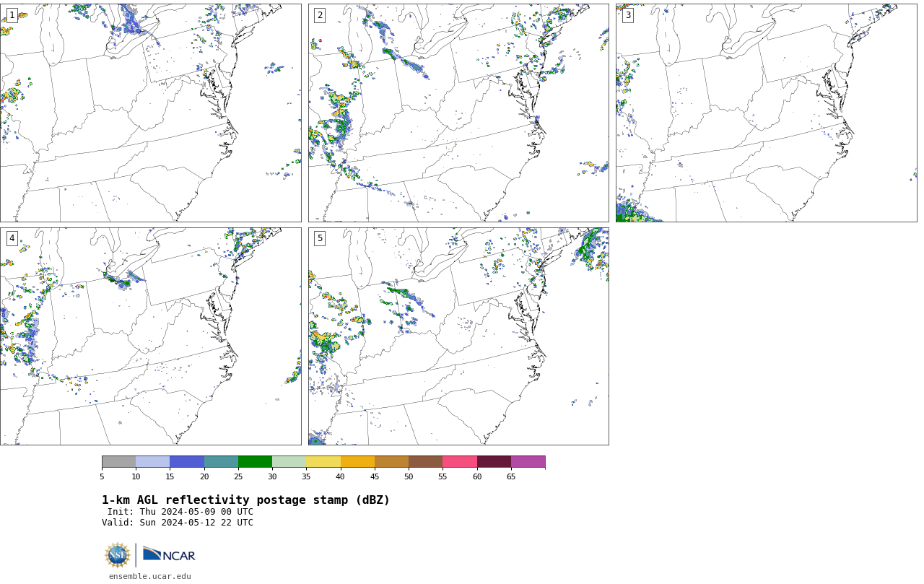The width and height of the screenshot is (924, 584).
Task: Click the panel number 5 label
Action: point(320,238)
